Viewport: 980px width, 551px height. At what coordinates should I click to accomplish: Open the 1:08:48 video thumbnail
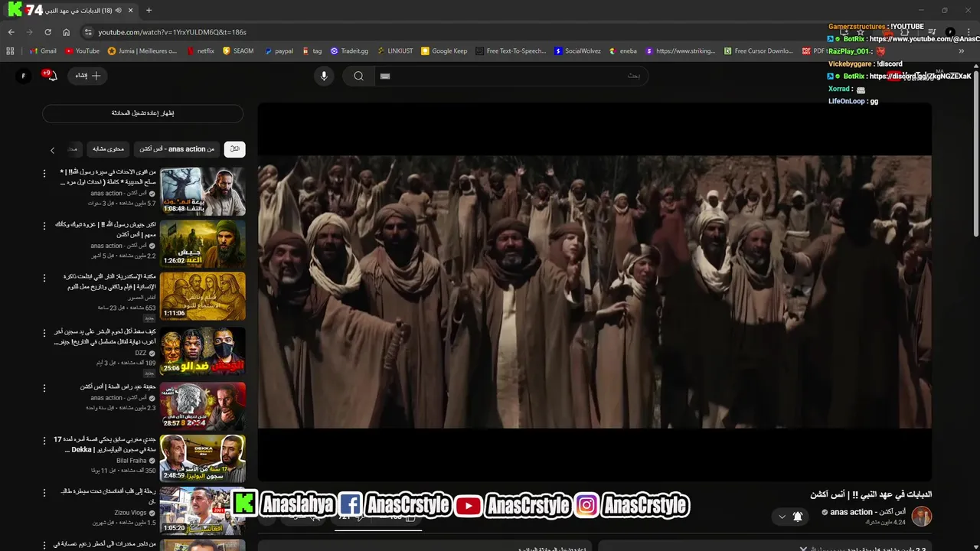click(203, 191)
